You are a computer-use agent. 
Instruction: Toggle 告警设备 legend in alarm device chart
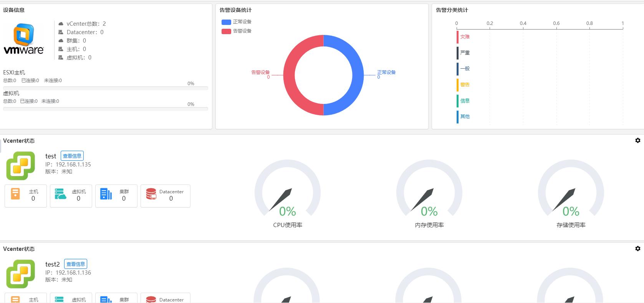[237, 31]
